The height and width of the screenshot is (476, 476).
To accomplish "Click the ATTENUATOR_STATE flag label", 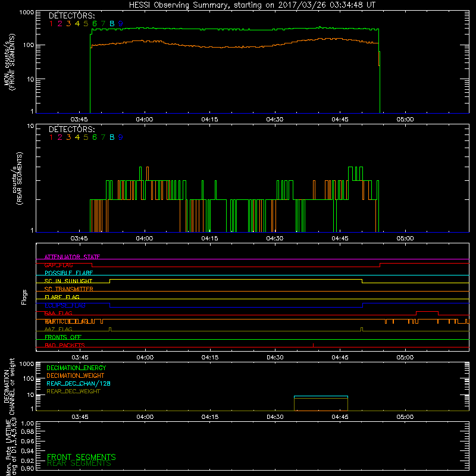I will (72, 257).
